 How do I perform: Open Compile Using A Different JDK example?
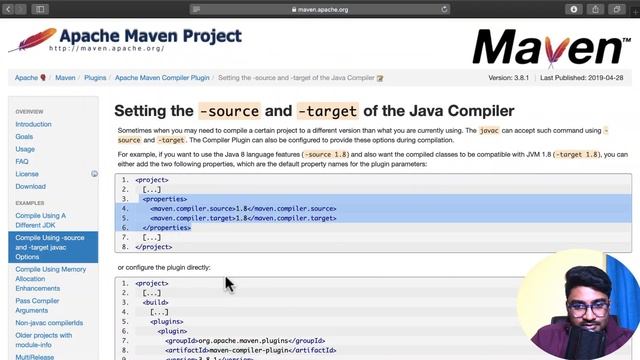point(40,220)
